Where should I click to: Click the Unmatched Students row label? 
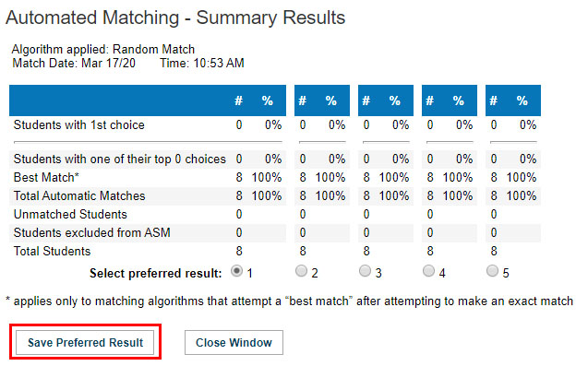click(70, 214)
